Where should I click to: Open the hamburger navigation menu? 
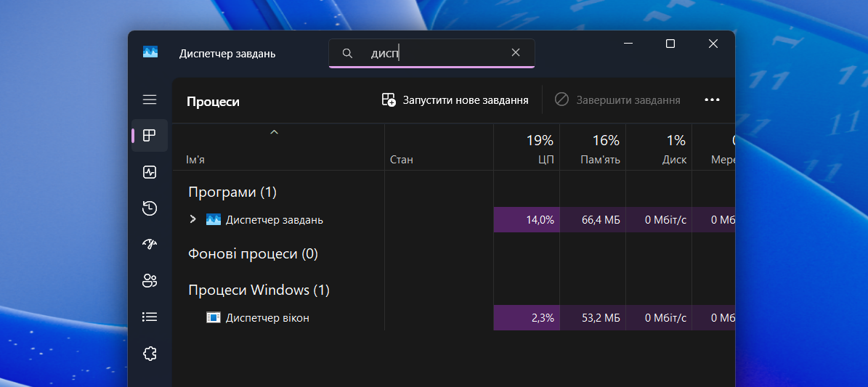[150, 99]
